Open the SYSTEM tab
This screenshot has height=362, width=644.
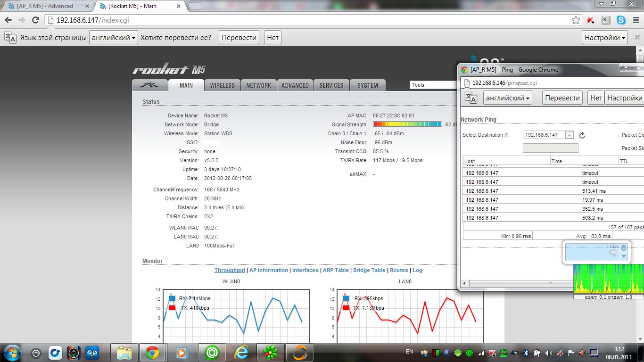pos(367,85)
